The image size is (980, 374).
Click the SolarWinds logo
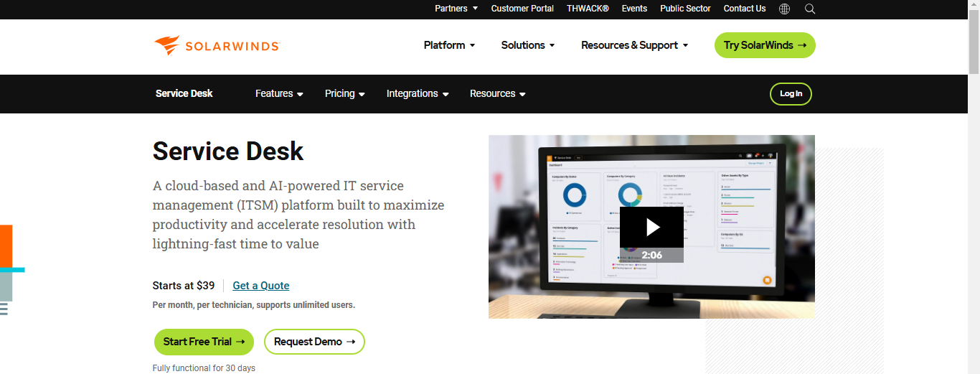coord(216,45)
